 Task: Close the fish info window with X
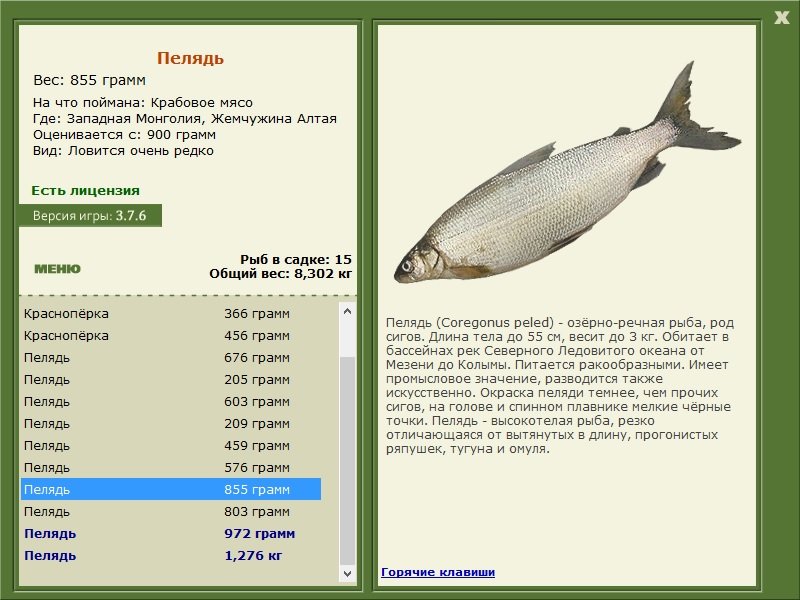[x=781, y=18]
